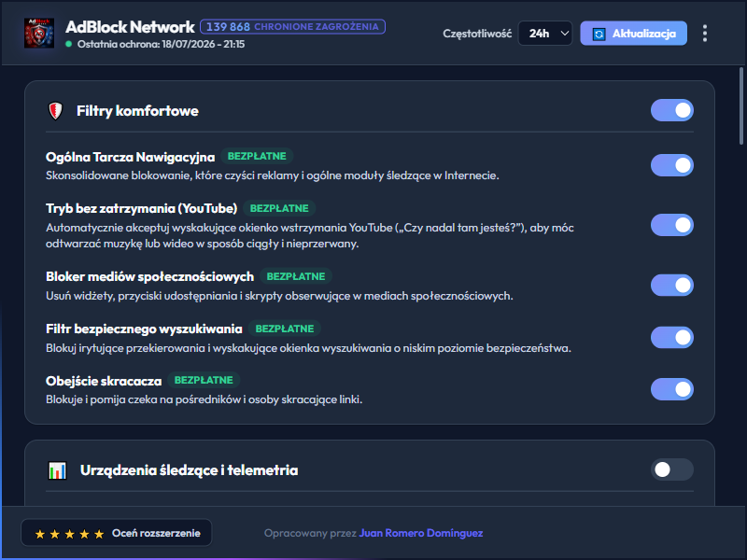Image resolution: width=747 pixels, height=560 pixels.
Task: Click BEZPŁATNE badge by Filtr bezpiecznego wyszukiwania
Action: [285, 329]
